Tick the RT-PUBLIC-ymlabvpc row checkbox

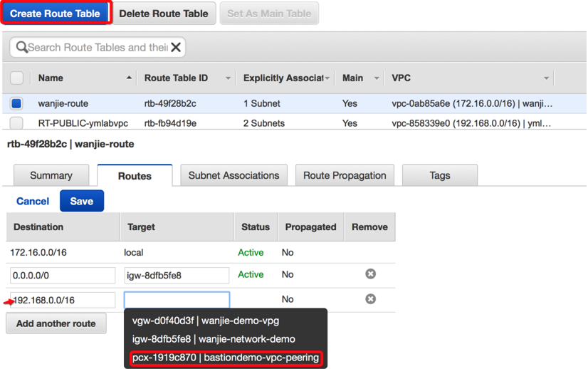[x=16, y=123]
